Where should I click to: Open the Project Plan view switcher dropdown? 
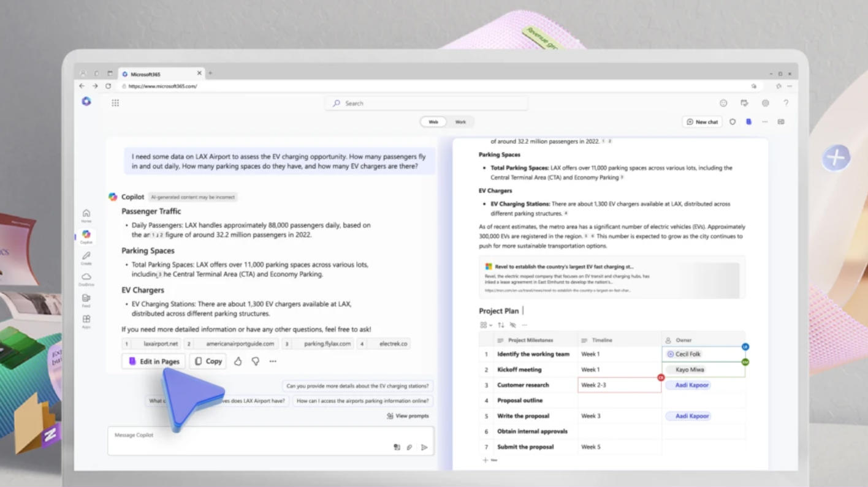(x=485, y=325)
